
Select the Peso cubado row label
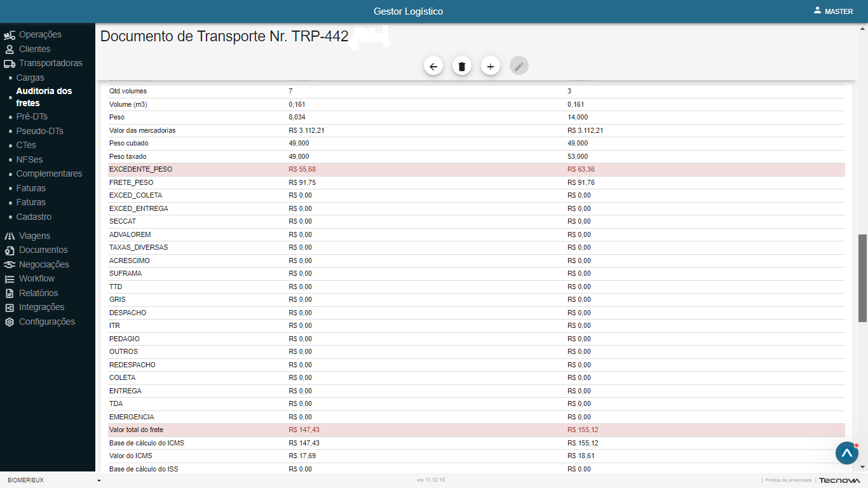coord(129,144)
